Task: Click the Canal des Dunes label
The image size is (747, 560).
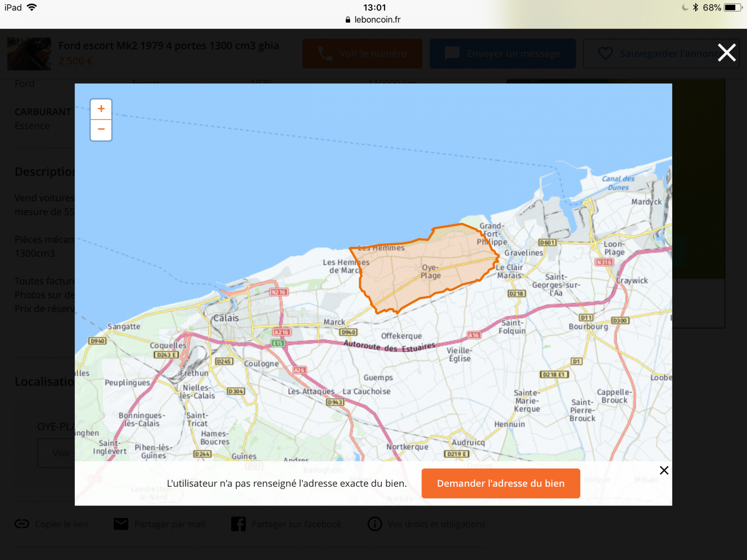Action: coord(618,183)
